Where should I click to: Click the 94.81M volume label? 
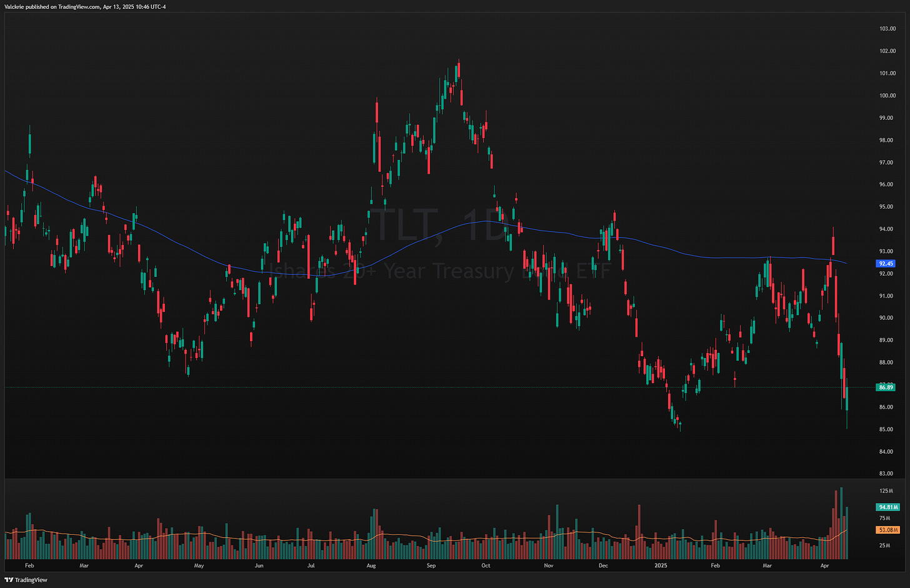[x=888, y=507]
